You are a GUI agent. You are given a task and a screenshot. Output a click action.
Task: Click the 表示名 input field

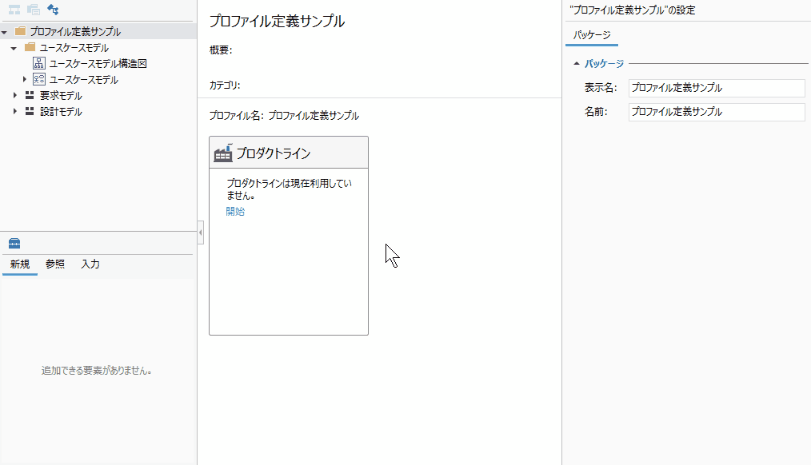(717, 88)
